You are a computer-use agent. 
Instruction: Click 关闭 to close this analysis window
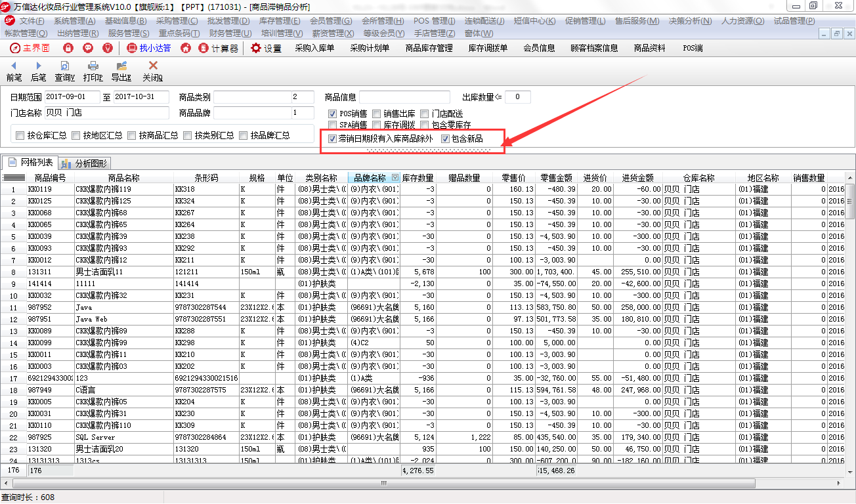point(153,71)
